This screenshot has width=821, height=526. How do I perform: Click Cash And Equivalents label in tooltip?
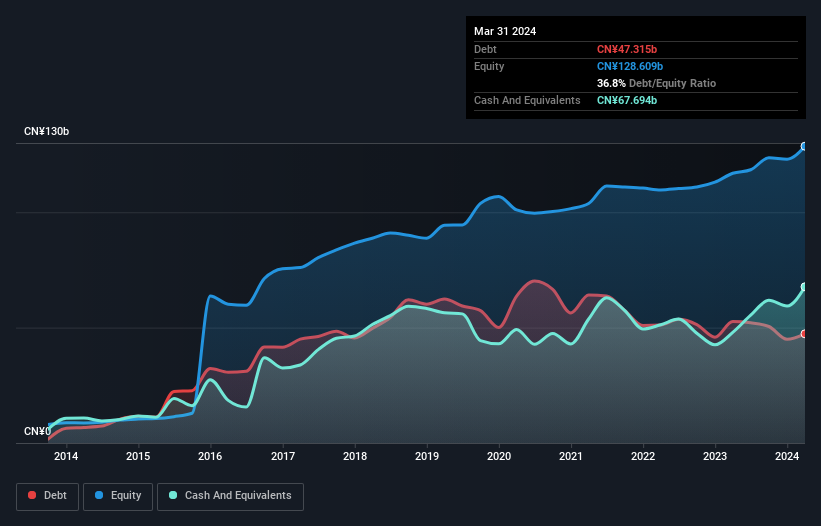click(x=527, y=100)
